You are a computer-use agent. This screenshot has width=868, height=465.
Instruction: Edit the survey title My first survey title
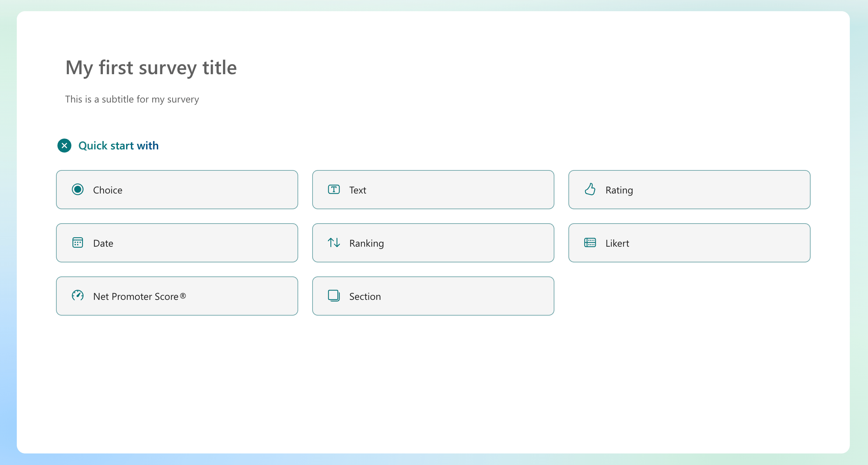coord(151,68)
